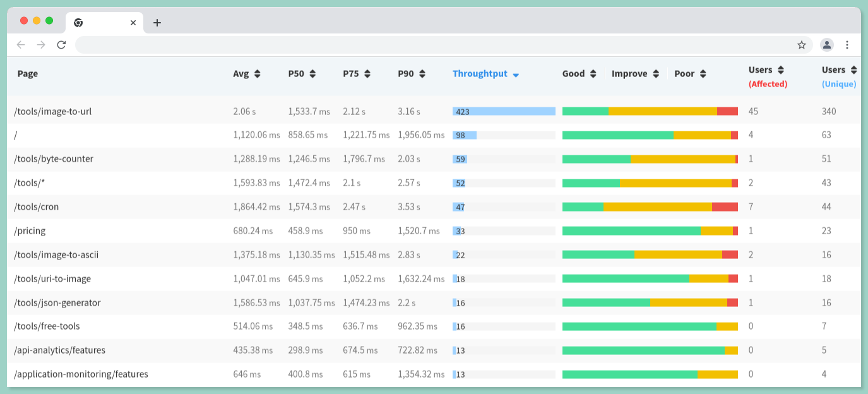Click the P90 value 722.82 ms
The height and width of the screenshot is (394, 868).
(418, 350)
